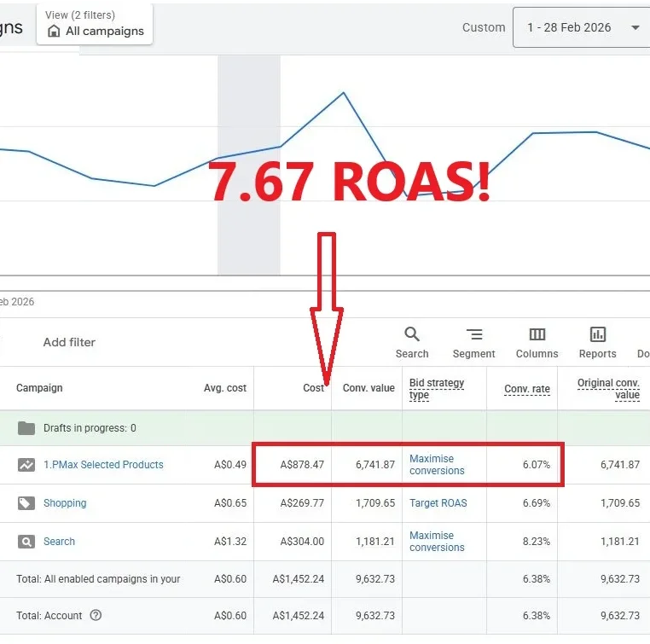Click the Search campaign magnifier icon
650x644 pixels.
click(x=26, y=542)
